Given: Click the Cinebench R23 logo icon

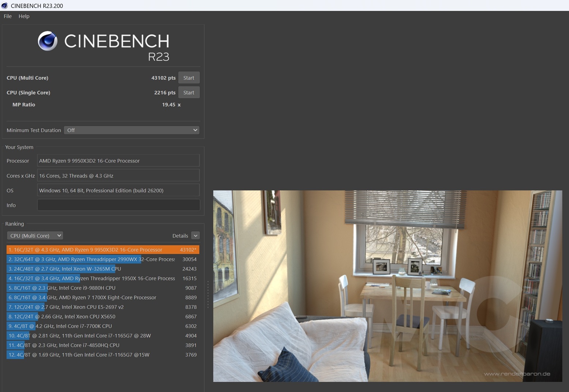Looking at the screenshot, I should (x=48, y=41).
